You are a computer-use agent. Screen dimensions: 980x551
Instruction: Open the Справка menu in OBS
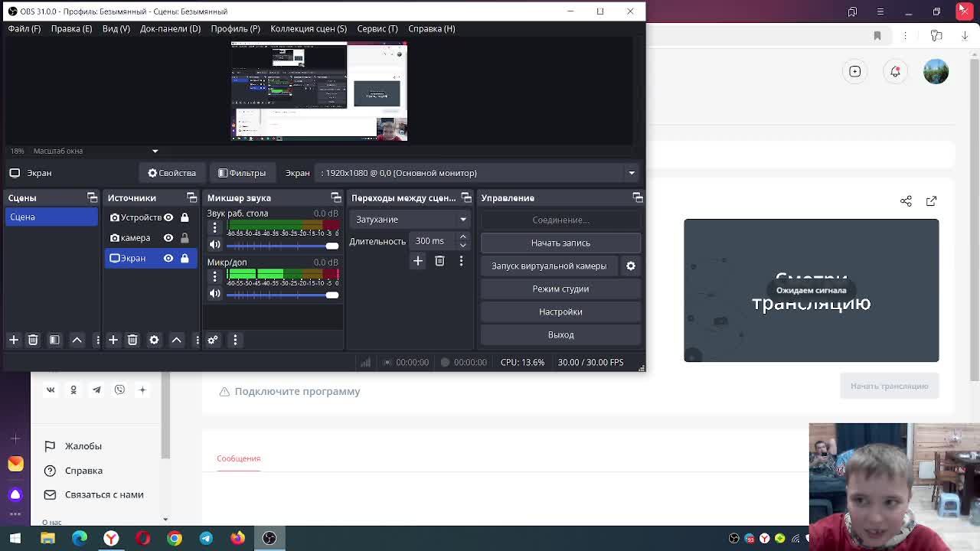point(432,28)
